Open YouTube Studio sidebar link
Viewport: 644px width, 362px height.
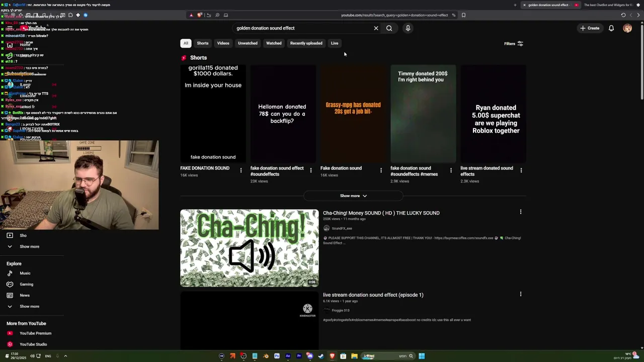[33, 344]
